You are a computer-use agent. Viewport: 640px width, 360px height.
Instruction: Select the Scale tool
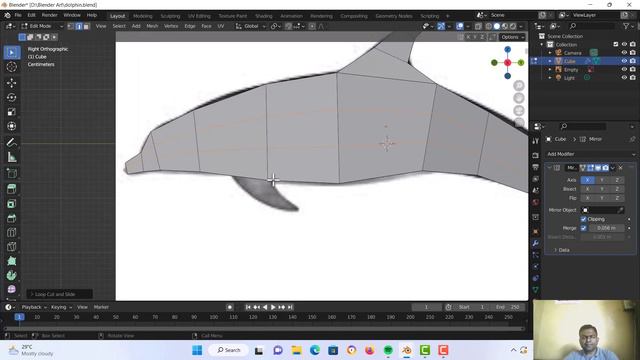(x=11, y=112)
